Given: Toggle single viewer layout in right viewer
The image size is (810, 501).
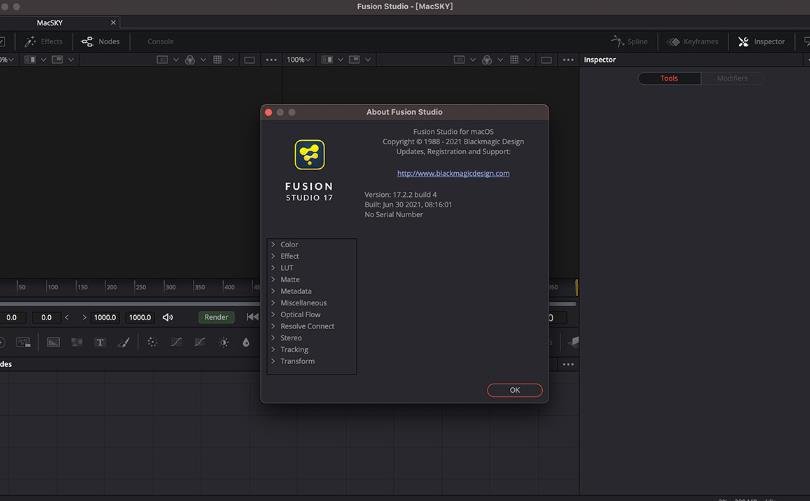Looking at the screenshot, I should coord(546,60).
